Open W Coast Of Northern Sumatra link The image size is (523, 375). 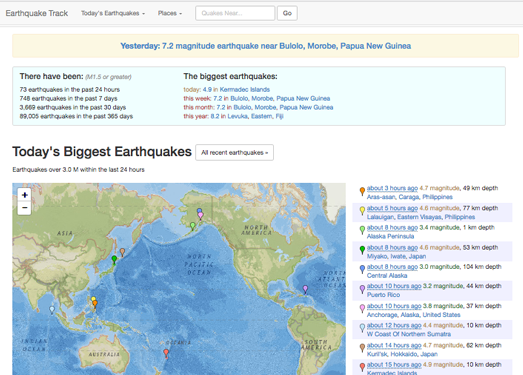[x=409, y=334]
